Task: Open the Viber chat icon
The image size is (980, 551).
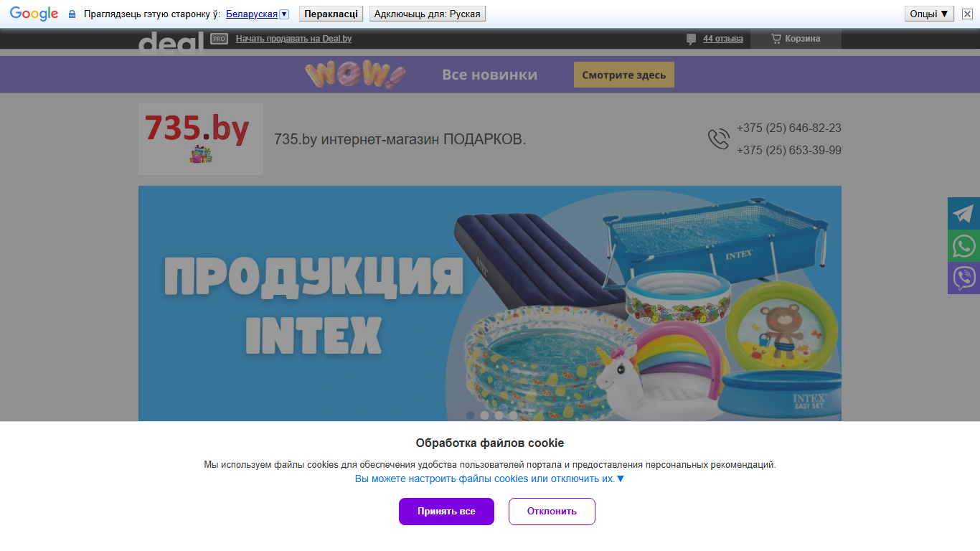Action: click(963, 278)
